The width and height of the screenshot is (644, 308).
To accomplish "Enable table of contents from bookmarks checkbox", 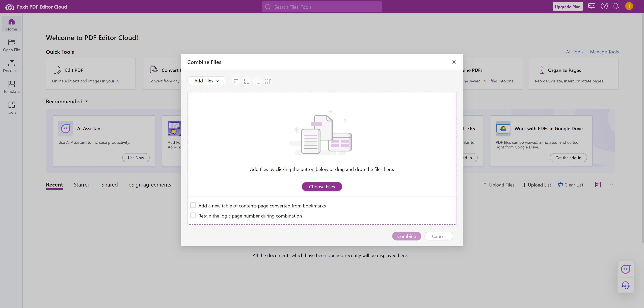I will tap(193, 205).
